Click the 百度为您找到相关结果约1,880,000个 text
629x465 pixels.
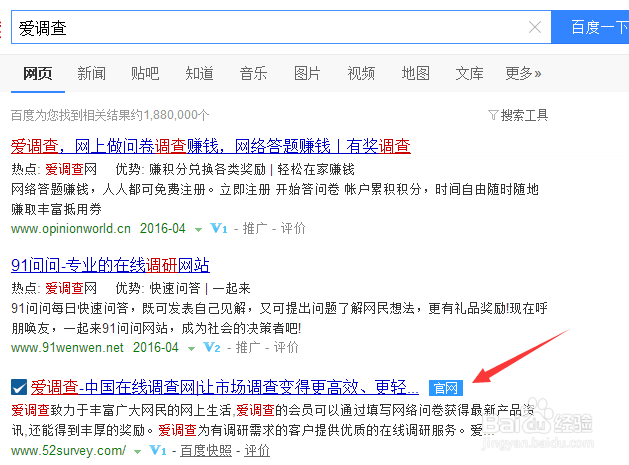click(110, 116)
